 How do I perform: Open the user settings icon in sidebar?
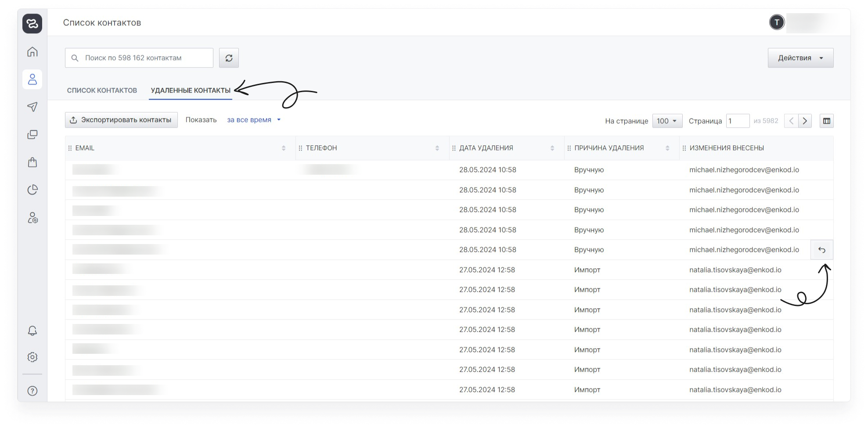coord(33,218)
